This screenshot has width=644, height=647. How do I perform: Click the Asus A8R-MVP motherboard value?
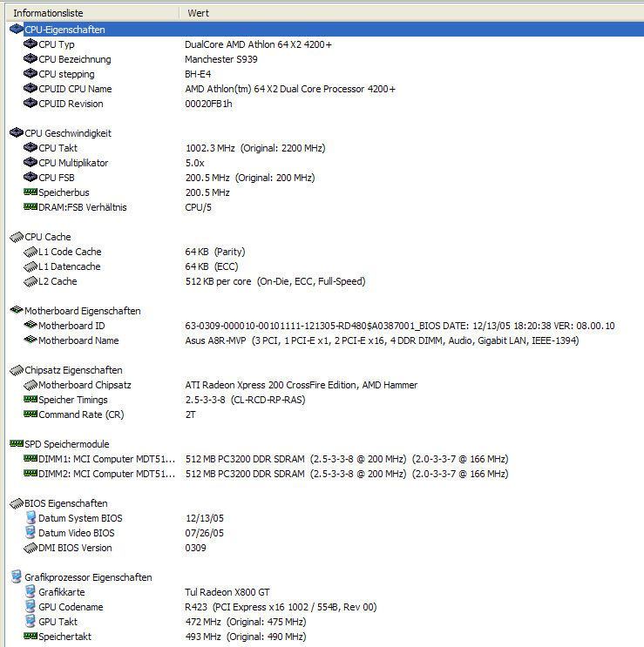382,340
